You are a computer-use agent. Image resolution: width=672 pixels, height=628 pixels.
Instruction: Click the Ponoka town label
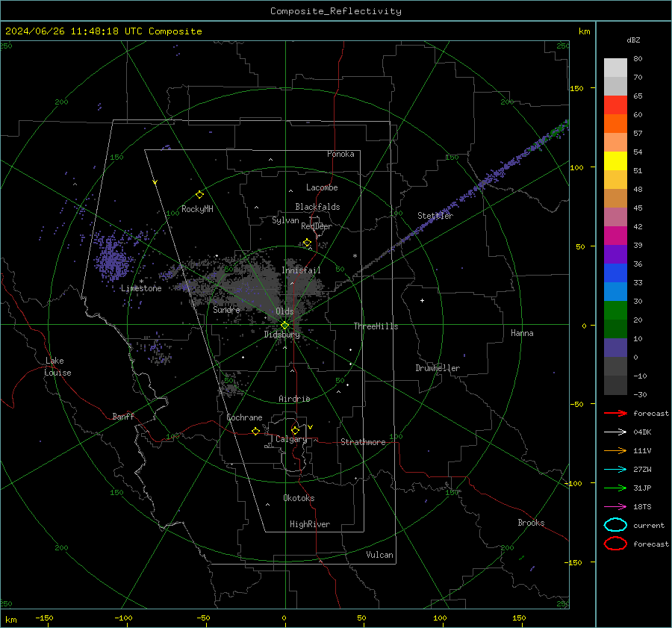(340, 154)
